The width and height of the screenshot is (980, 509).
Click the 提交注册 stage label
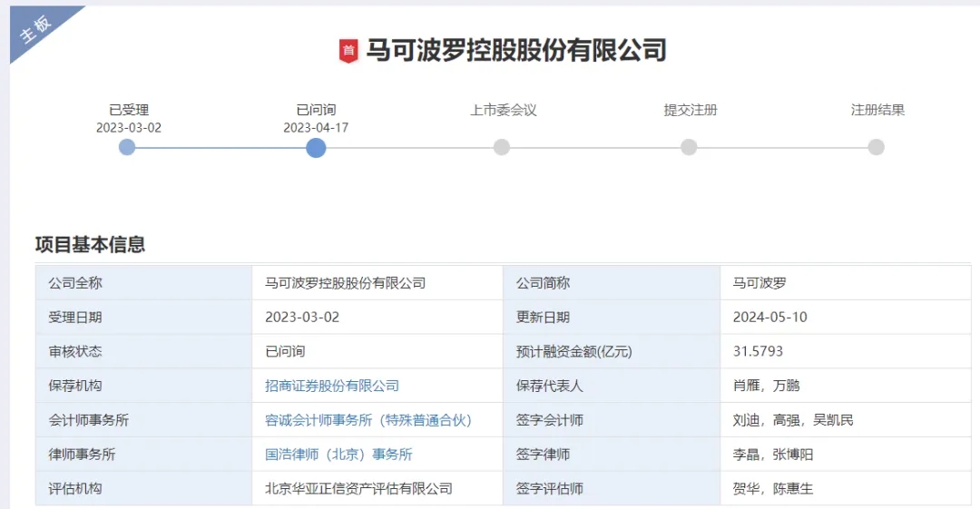coord(690,110)
